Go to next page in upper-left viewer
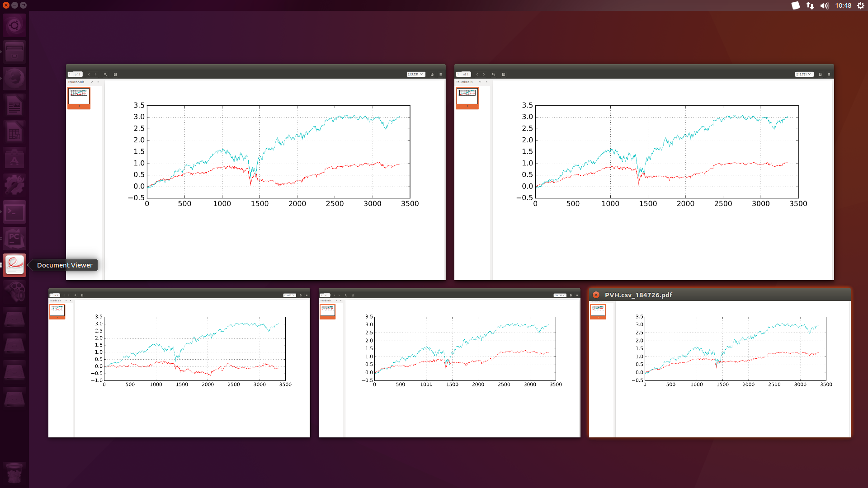This screenshot has width=868, height=488. pyautogui.click(x=95, y=75)
